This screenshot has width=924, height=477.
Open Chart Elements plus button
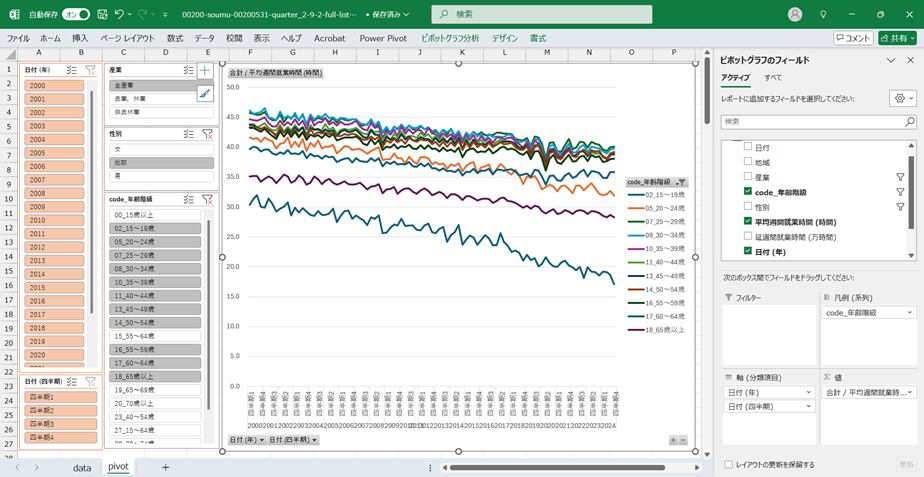click(205, 71)
